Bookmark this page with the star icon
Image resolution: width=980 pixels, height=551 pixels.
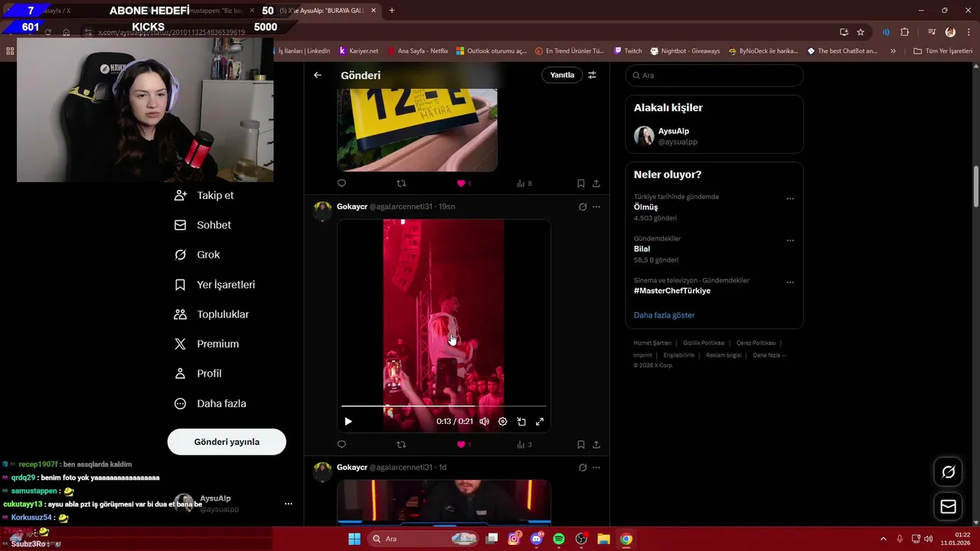tap(861, 32)
